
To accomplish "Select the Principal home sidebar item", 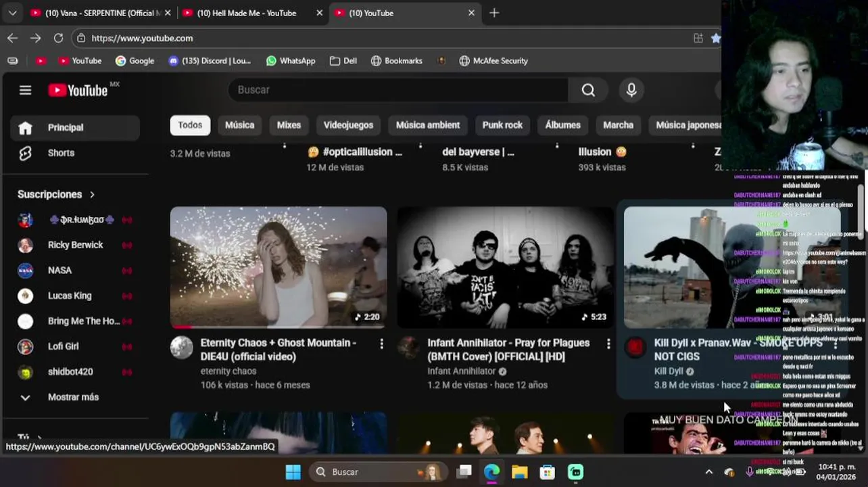I will click(75, 128).
